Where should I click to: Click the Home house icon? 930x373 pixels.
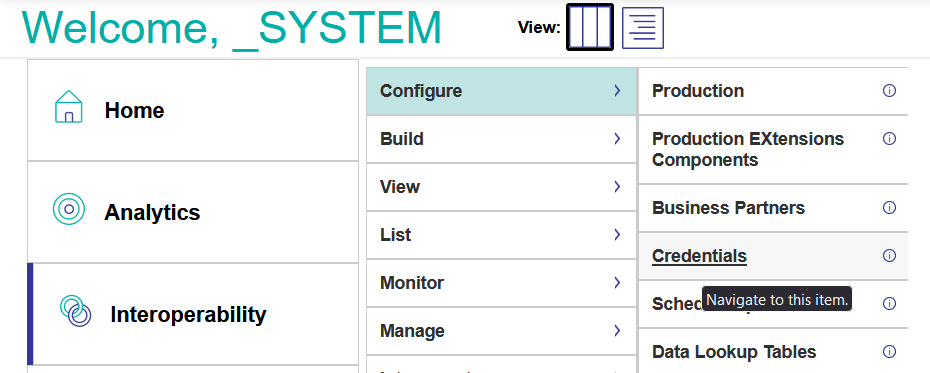[x=69, y=107]
